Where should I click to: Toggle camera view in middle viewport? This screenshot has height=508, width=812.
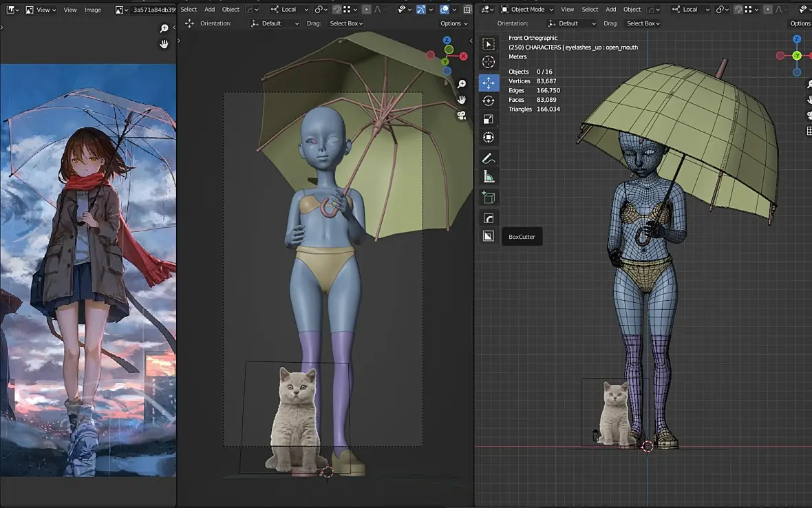462,116
